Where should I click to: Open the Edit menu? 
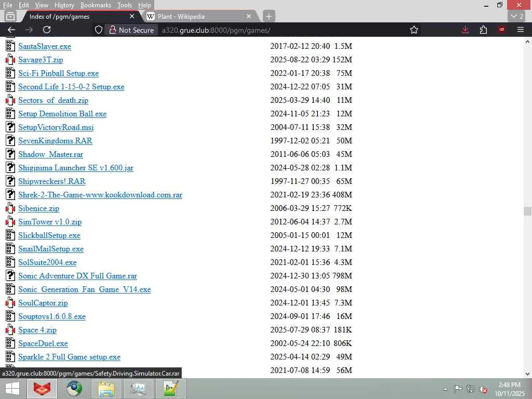pos(23,5)
